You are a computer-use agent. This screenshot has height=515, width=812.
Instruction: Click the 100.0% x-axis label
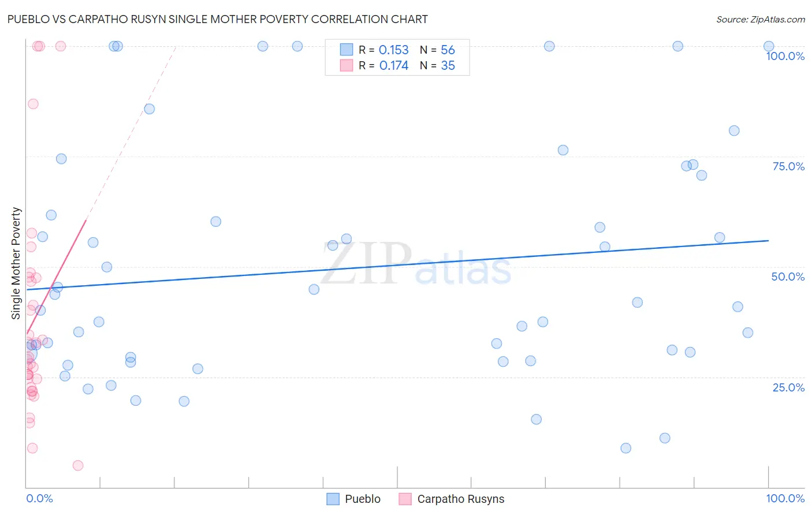tap(785, 498)
